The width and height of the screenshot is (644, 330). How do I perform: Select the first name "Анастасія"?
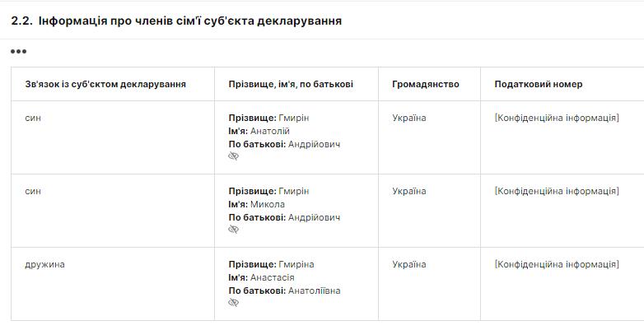click(273, 277)
